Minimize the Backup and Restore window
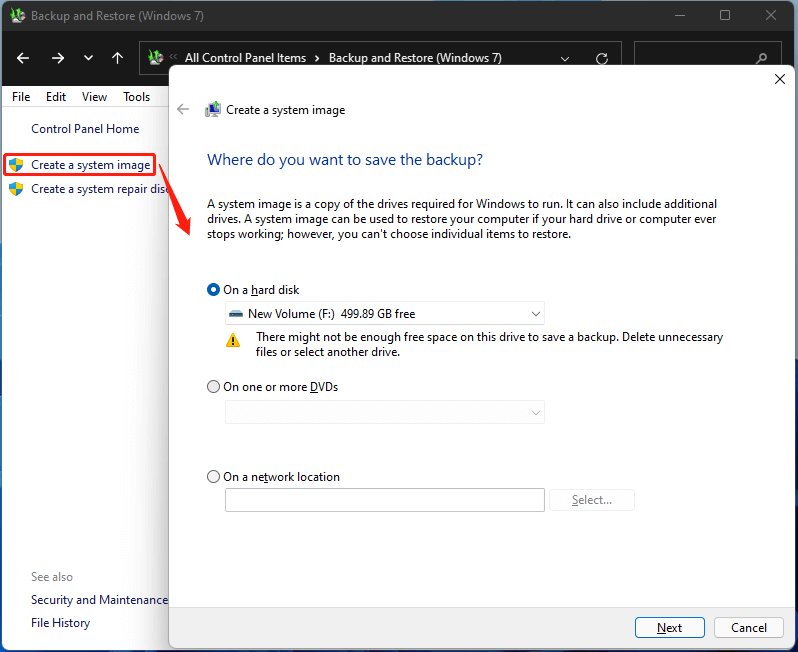The image size is (798, 652). tap(680, 15)
